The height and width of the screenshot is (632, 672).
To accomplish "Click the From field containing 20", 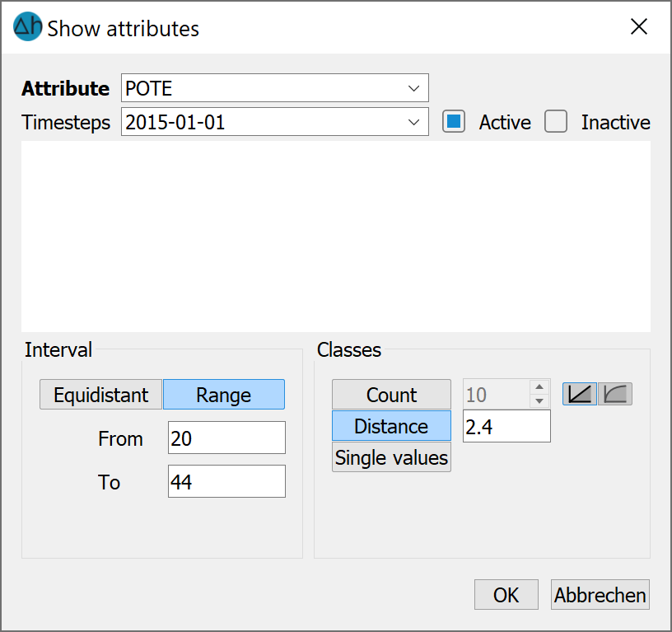I will [226, 438].
